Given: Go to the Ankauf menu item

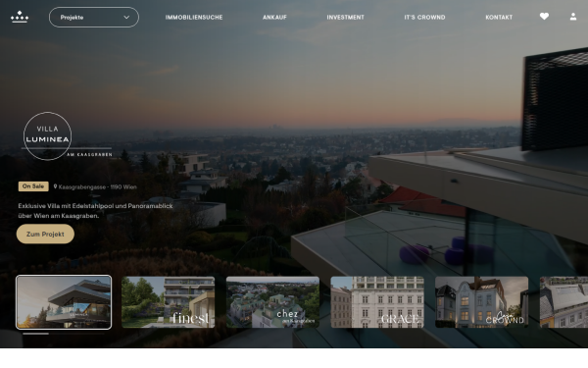Looking at the screenshot, I should click(274, 18).
